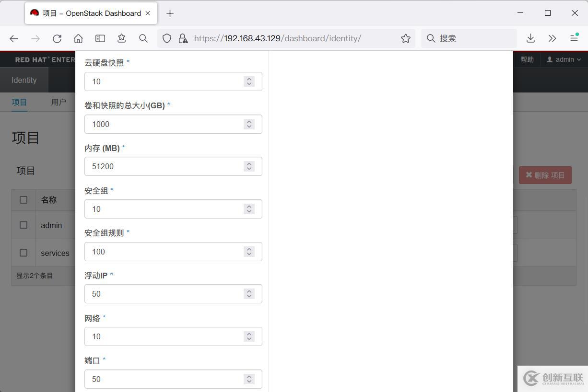Adjust the 网络 spinner arrows

pos(249,336)
